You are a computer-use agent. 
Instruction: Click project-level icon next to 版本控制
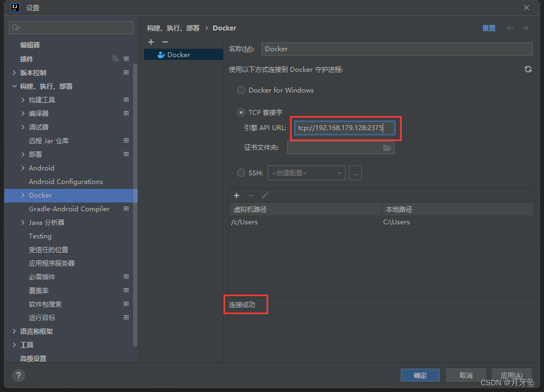[126, 72]
